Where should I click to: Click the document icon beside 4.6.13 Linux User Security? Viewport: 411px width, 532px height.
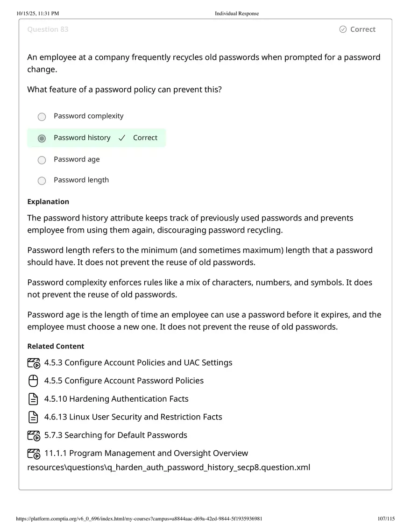pos(33,417)
